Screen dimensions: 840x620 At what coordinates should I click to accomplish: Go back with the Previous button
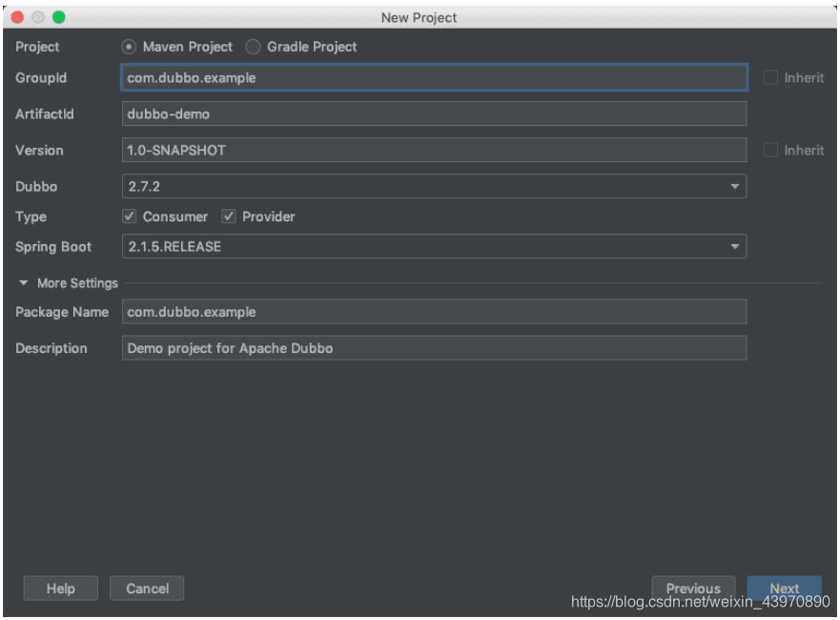(693, 589)
